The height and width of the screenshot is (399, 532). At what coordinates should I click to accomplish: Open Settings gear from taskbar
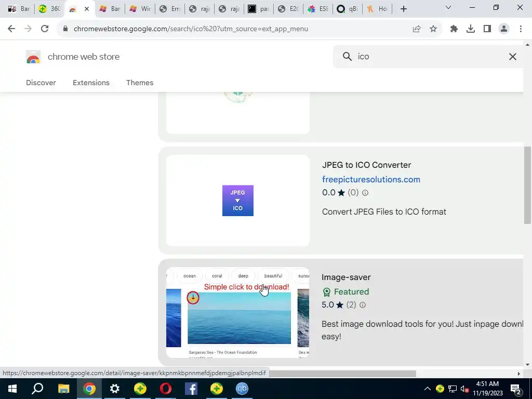click(115, 389)
